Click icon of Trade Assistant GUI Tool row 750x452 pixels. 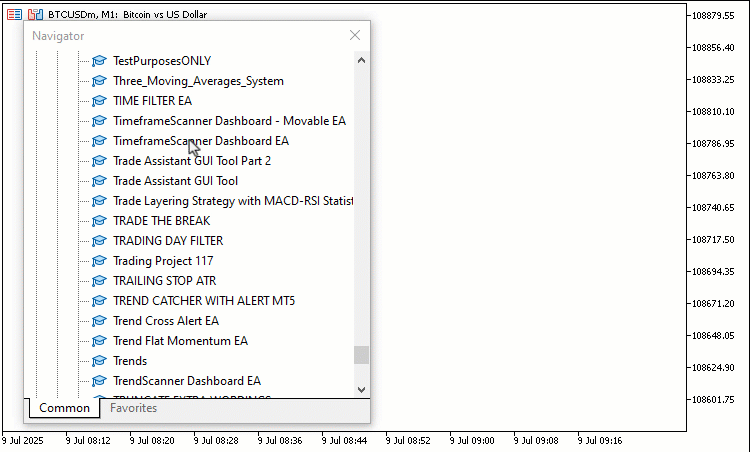99,181
